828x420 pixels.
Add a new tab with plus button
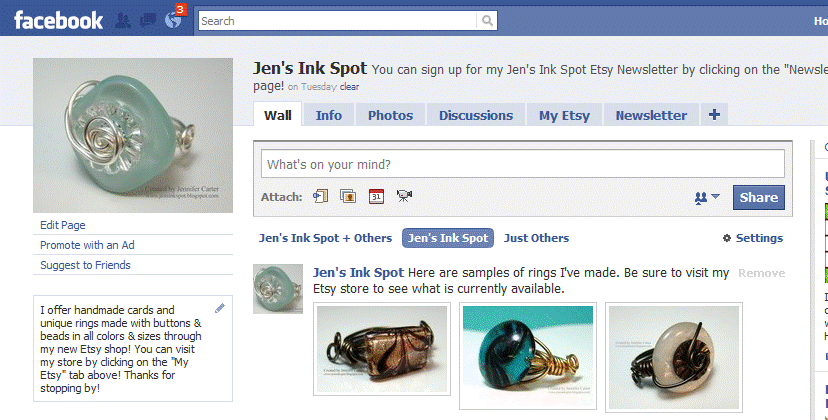pyautogui.click(x=713, y=115)
